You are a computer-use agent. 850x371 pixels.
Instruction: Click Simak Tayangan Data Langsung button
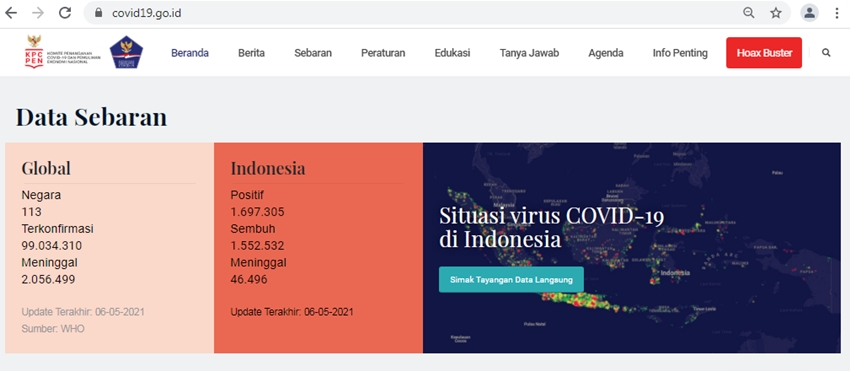coord(511,280)
